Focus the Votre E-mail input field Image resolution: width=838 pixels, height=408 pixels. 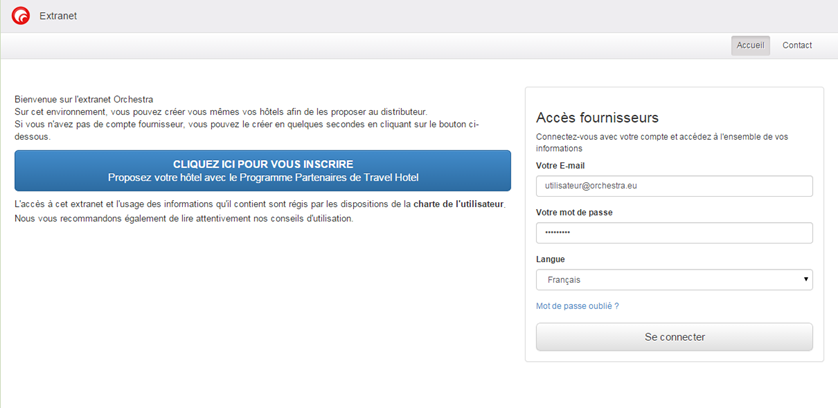pos(674,186)
